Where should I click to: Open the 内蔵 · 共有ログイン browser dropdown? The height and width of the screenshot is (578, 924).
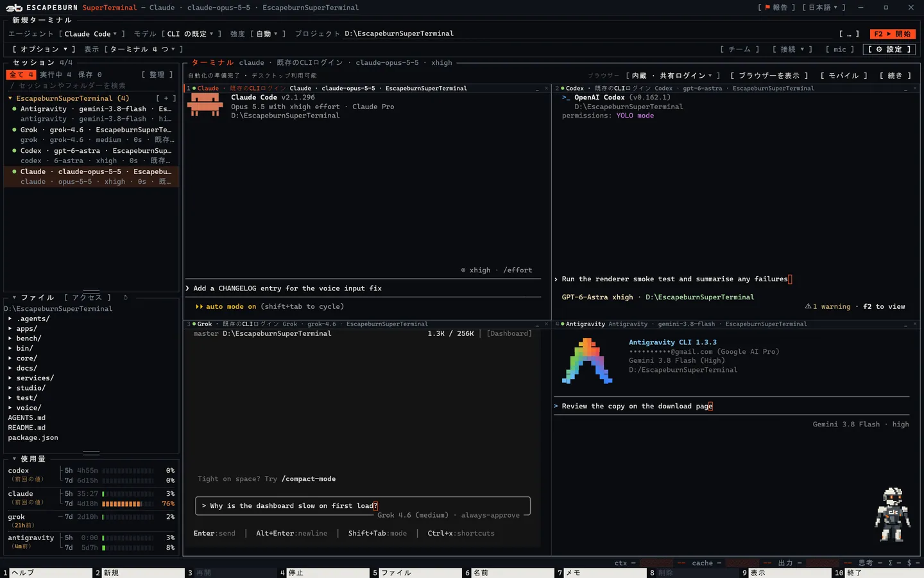(x=673, y=76)
